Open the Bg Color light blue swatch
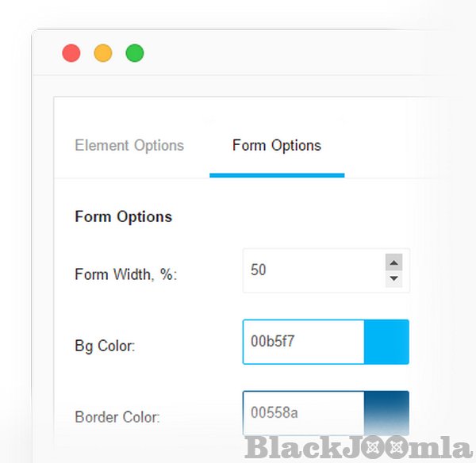 [386, 342]
